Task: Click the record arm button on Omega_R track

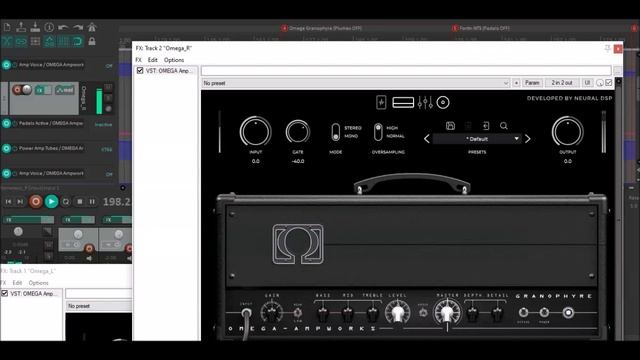Action: tap(17, 89)
